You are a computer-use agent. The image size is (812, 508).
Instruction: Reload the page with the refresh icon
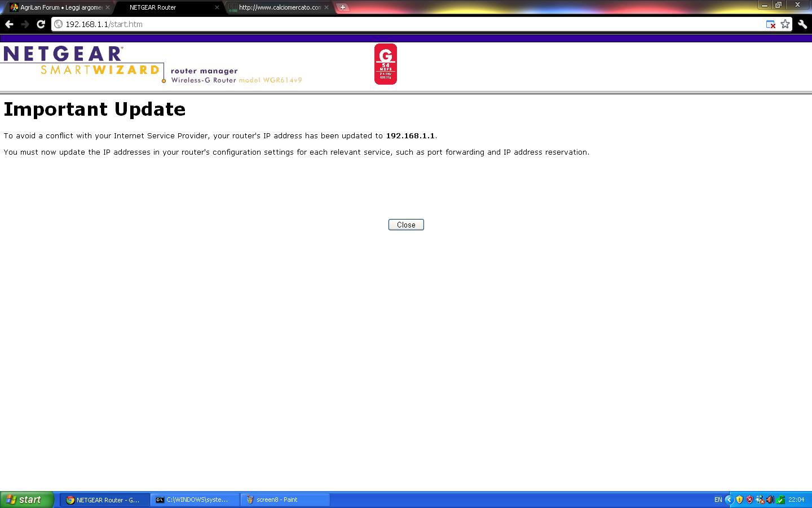tap(41, 24)
